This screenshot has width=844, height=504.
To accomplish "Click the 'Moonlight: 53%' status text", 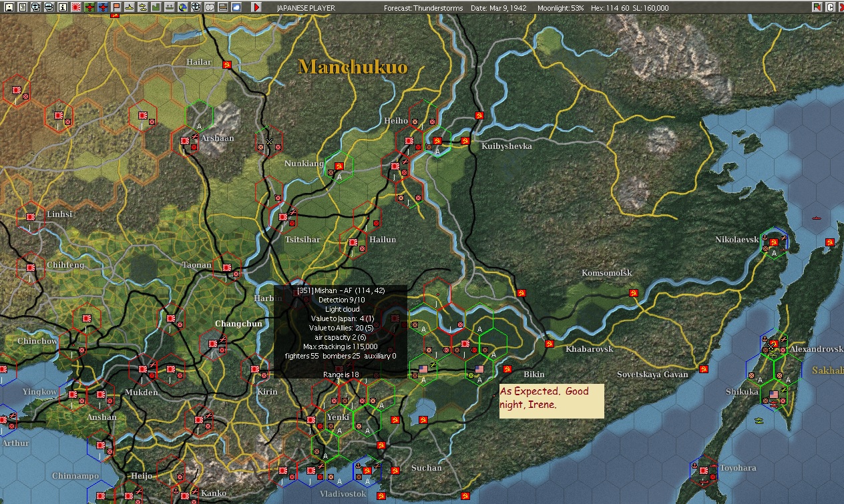I will click(562, 8).
